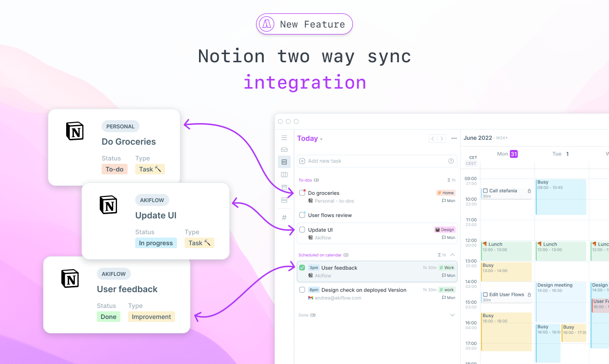
Task: Click the PERSONAL badge on Do Groceries card
Action: [120, 126]
